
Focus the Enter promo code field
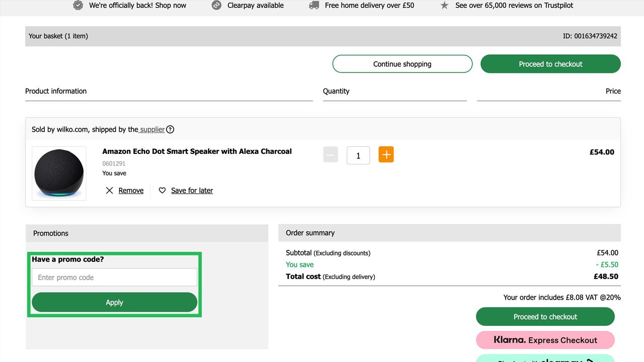(114, 278)
